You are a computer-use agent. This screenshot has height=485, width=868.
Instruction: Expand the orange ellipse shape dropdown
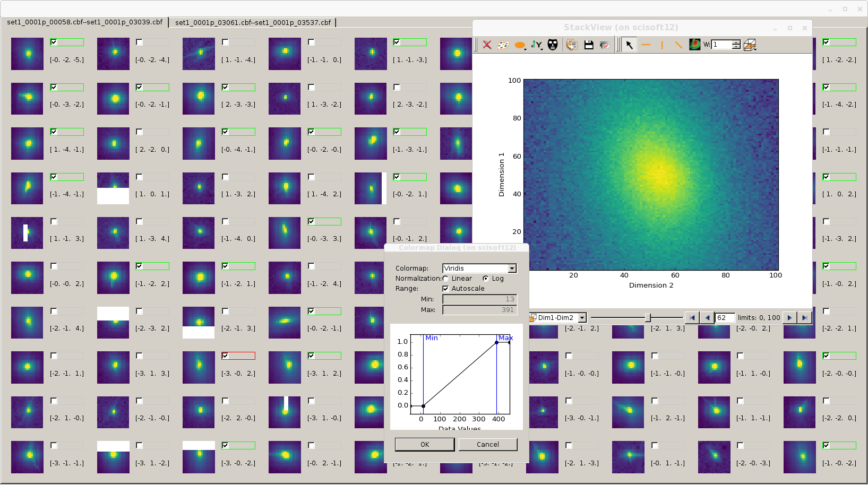tap(526, 48)
